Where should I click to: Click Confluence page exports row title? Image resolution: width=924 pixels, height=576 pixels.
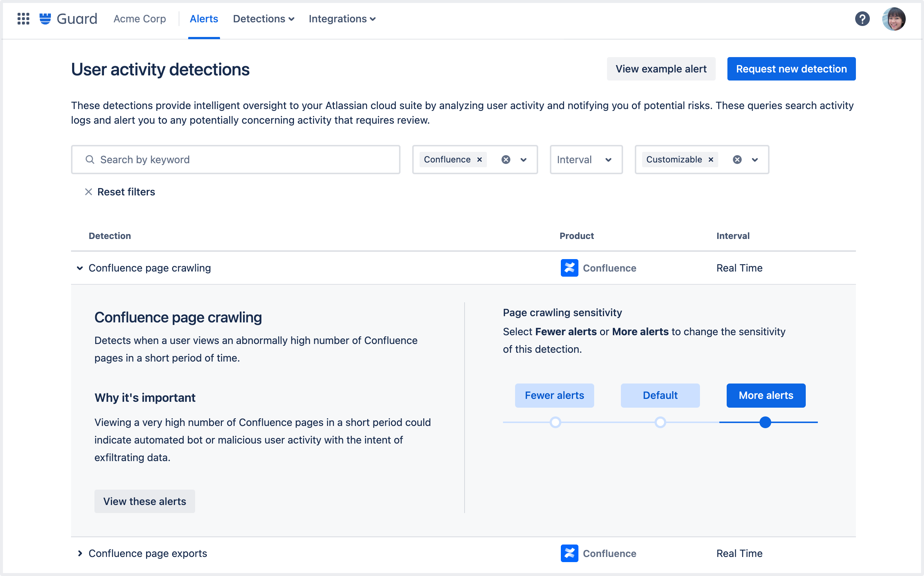coord(148,553)
